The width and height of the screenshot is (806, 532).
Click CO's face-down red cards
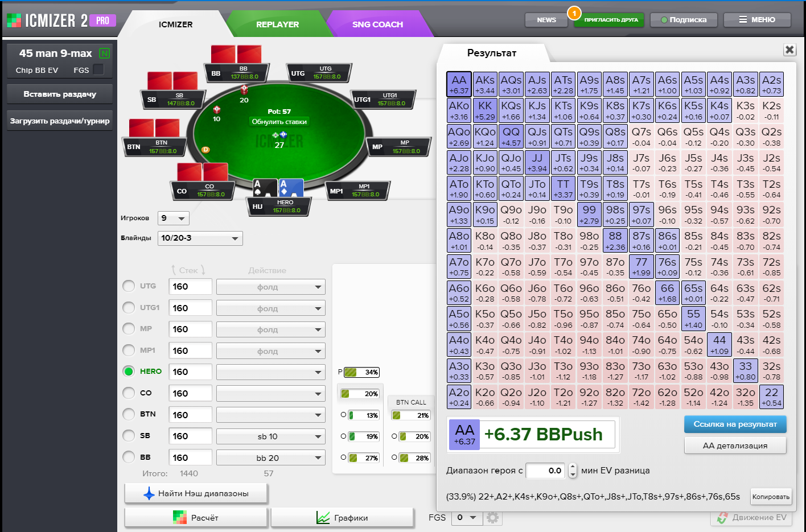203,172
